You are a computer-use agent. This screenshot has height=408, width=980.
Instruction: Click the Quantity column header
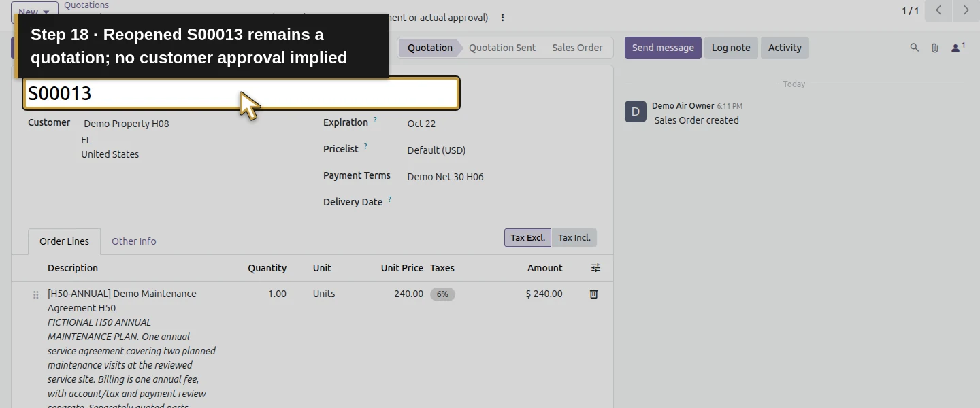click(x=267, y=268)
